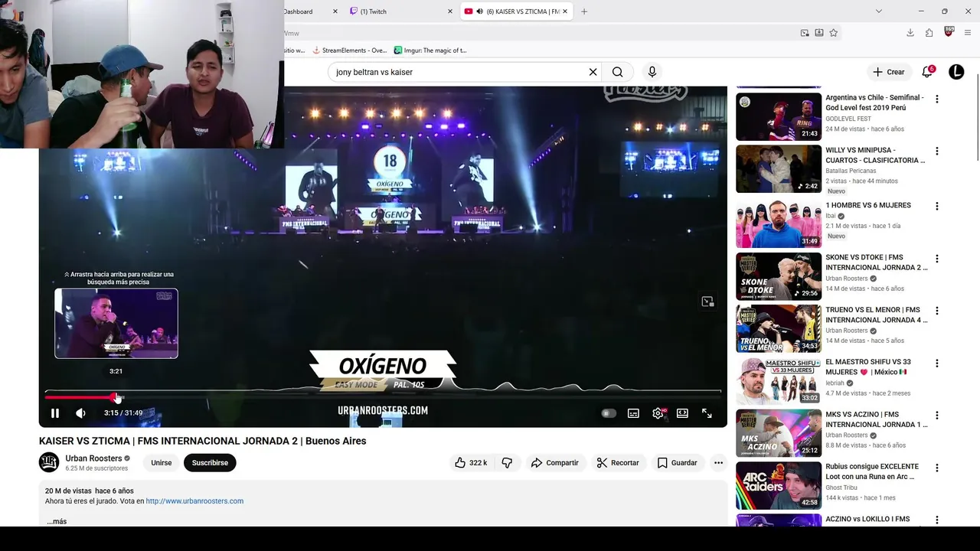The height and width of the screenshot is (551, 980).
Task: Open the browser hamburger menu
Action: click(x=968, y=33)
